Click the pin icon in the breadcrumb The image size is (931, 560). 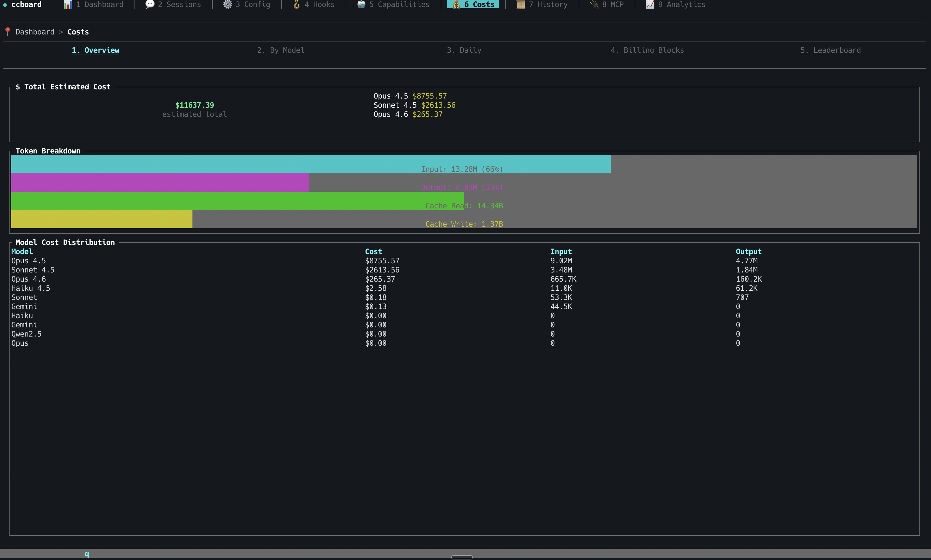pos(8,32)
